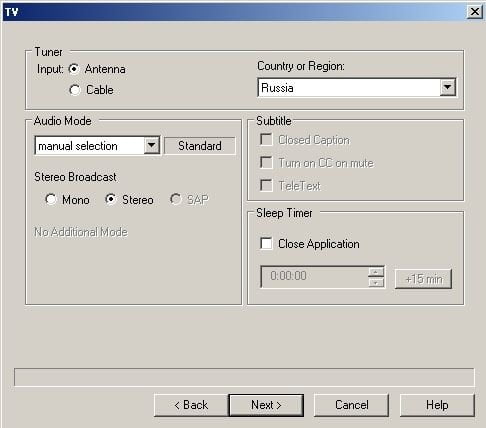Image resolution: width=486 pixels, height=428 pixels.
Task: Click the +15 min button
Action: coord(423,279)
